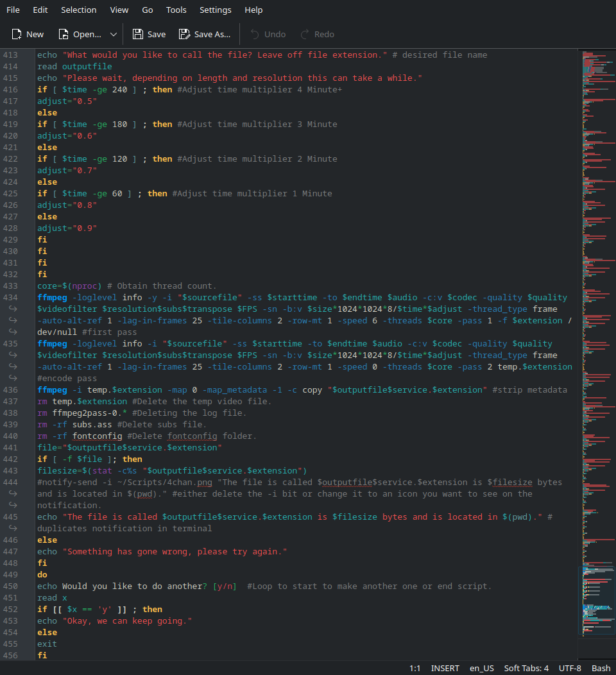Click line number 456 in gutter
Image resolution: width=616 pixels, height=675 pixels.
pyautogui.click(x=10, y=655)
